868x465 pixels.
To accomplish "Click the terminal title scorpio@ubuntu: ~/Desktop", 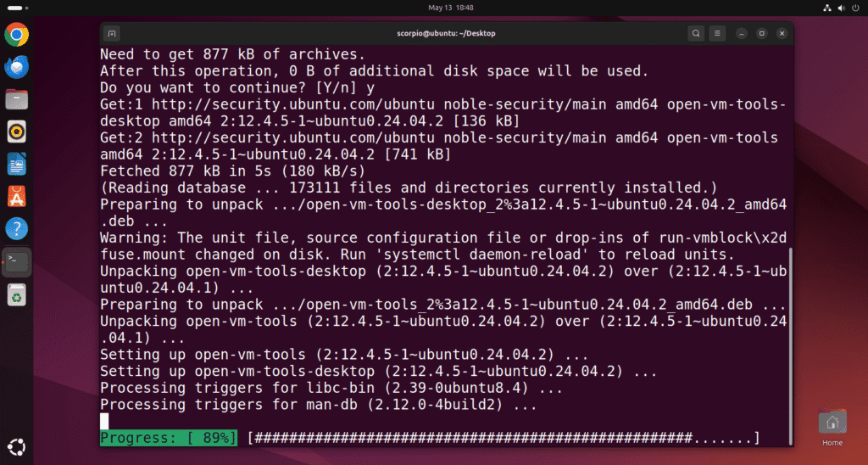I will 446,33.
